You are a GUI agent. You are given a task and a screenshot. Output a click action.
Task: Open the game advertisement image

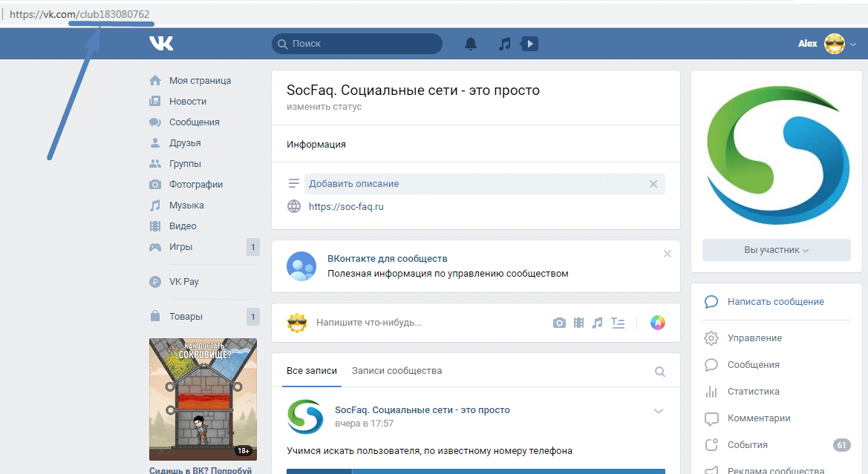click(x=203, y=399)
